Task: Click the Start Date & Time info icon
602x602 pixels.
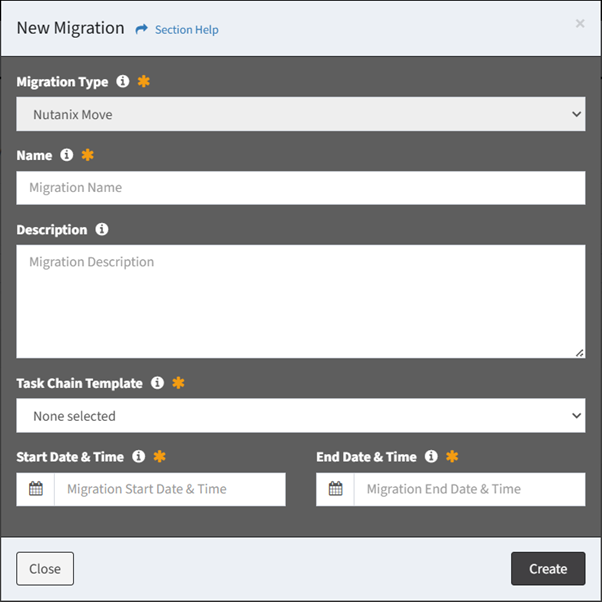Action: coord(139,456)
